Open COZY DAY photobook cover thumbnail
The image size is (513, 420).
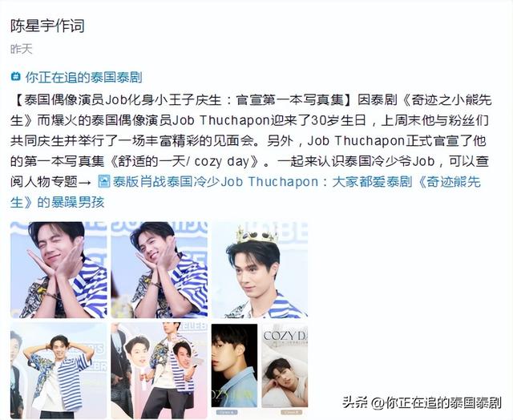[x=285, y=365]
